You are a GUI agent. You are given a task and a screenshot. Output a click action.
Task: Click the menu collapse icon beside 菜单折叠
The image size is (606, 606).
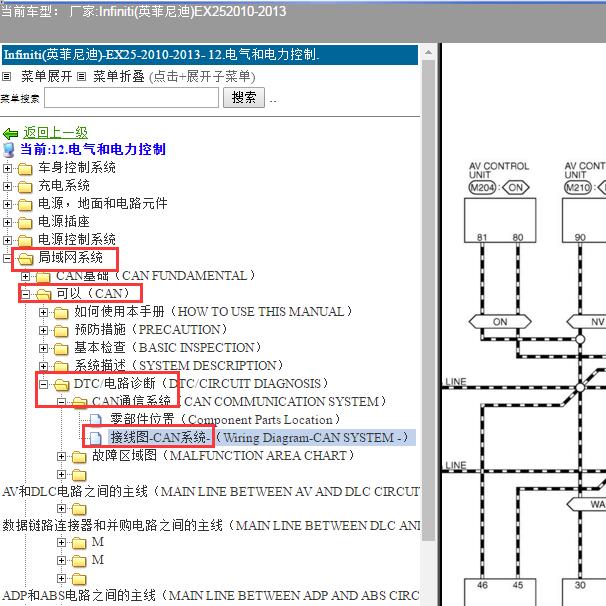coord(81,77)
